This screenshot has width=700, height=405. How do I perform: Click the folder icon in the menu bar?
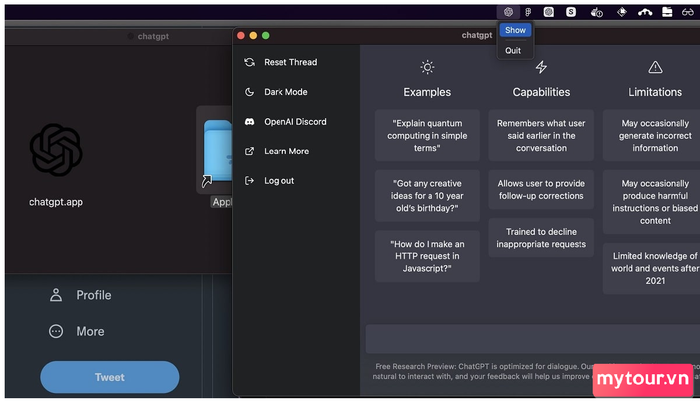click(667, 12)
